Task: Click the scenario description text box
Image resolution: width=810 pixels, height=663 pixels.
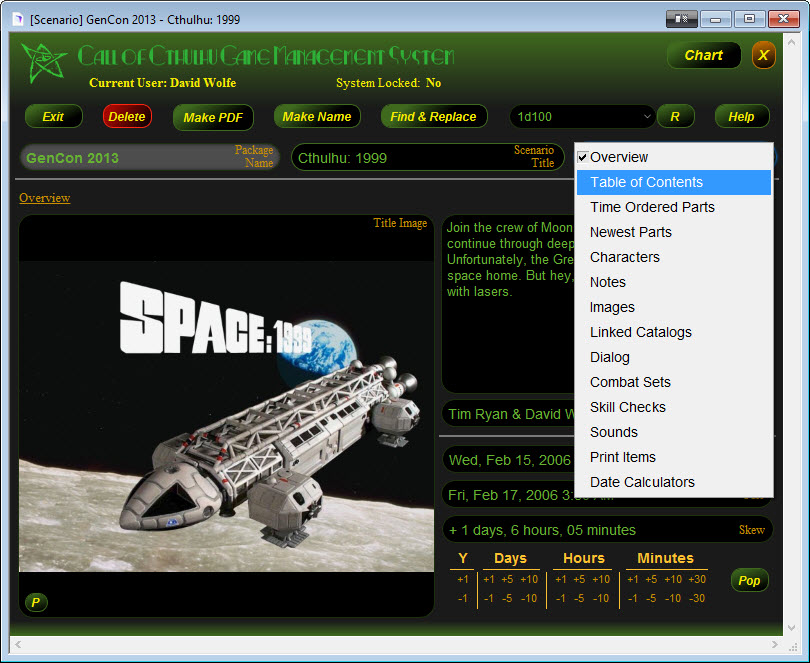Action: pos(509,304)
